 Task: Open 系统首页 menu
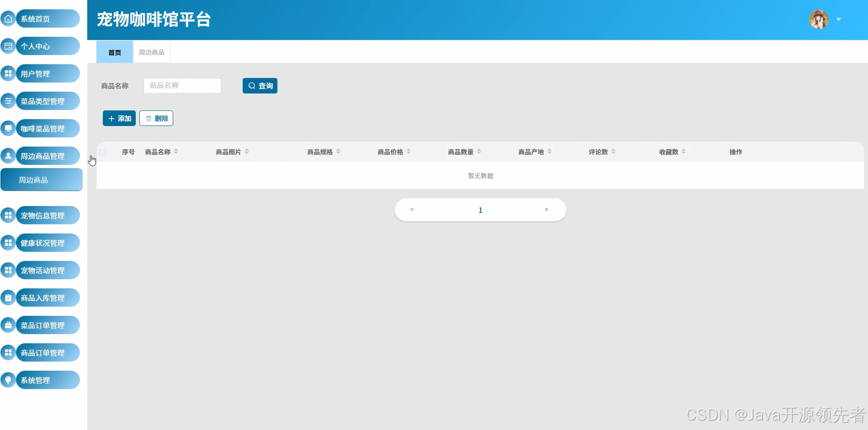pos(47,19)
